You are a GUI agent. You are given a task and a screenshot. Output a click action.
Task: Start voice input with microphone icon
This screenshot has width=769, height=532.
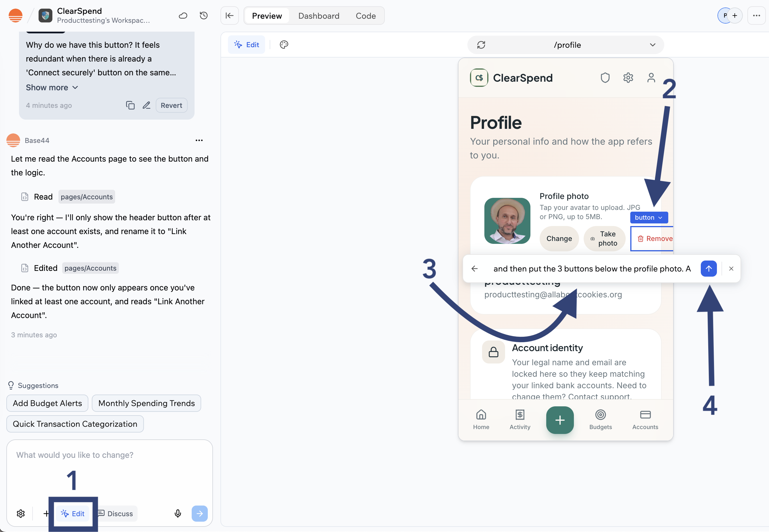tap(178, 514)
